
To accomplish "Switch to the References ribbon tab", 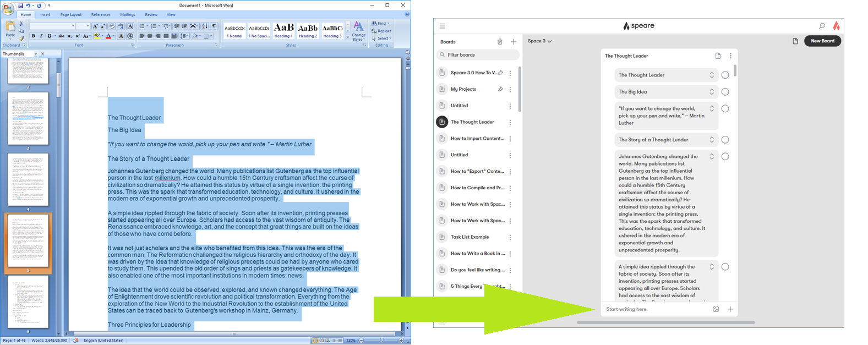I will 101,15.
